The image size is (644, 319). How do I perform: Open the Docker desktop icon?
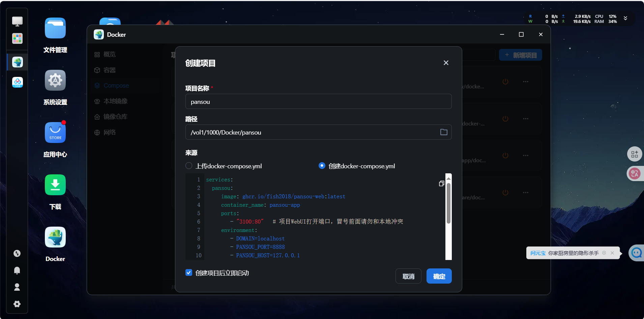[55, 237]
